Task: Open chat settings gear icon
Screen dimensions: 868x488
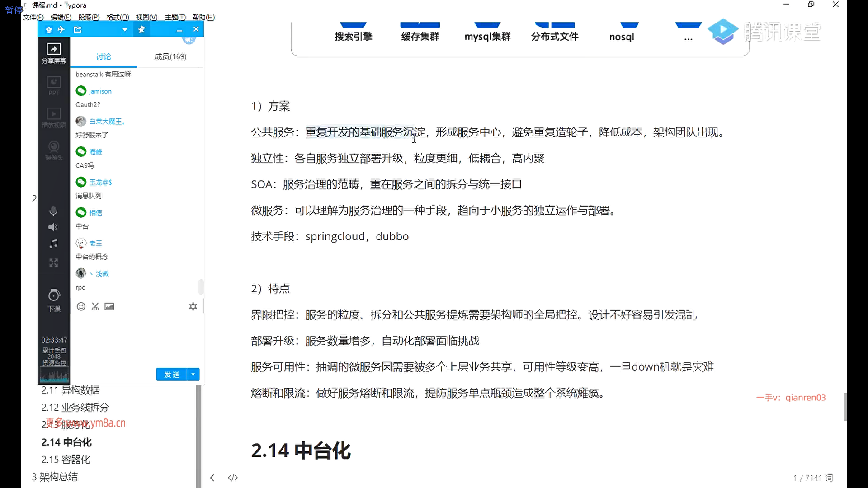Action: (193, 306)
